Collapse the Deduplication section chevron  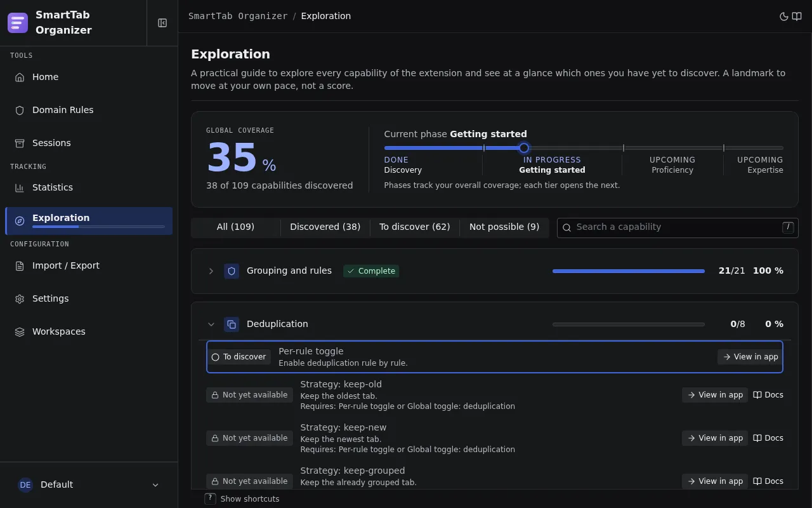(x=211, y=324)
